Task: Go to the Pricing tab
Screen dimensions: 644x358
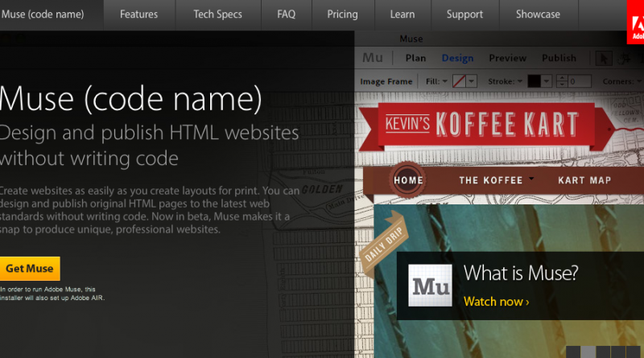Action: [x=343, y=14]
